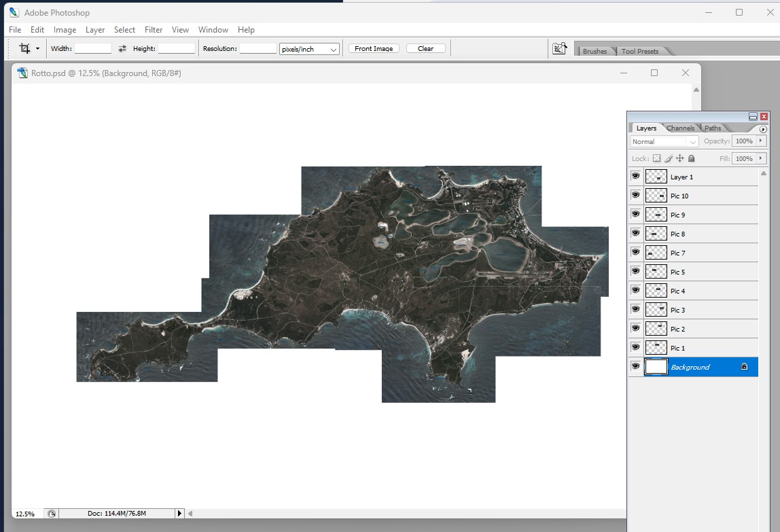The width and height of the screenshot is (780, 532).
Task: Toggle visibility of the Pic 7 layer
Action: [x=635, y=253]
